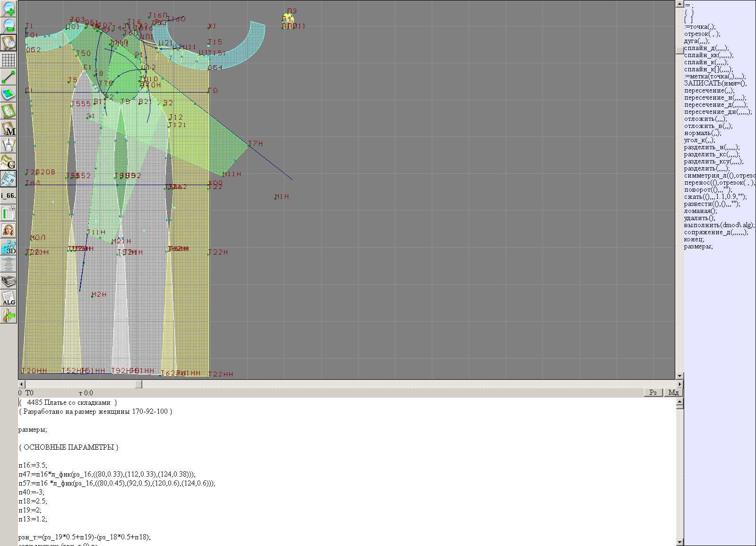Open the 3D view tool
The image size is (756, 546).
pos(9,247)
